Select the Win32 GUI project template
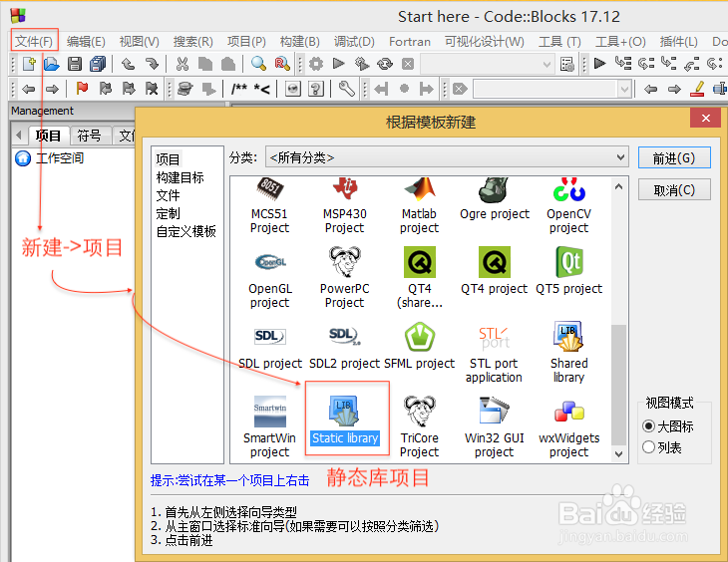The image size is (728, 562). coord(494,426)
